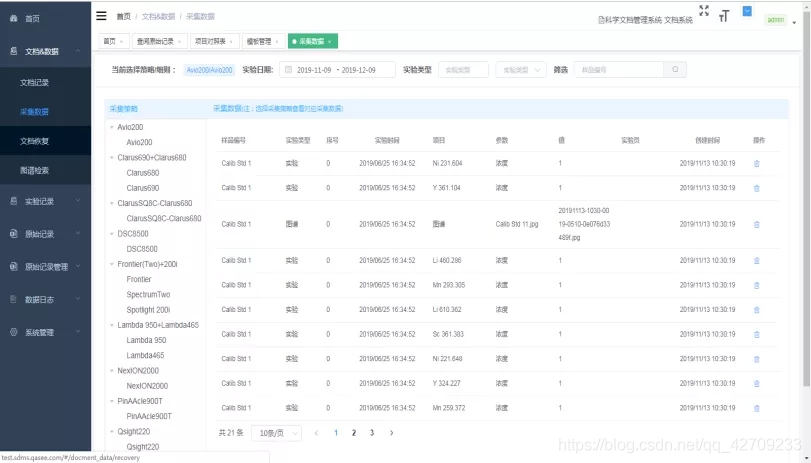
Task: Switch to the 查阅原始记录 tab
Action: (x=159, y=41)
